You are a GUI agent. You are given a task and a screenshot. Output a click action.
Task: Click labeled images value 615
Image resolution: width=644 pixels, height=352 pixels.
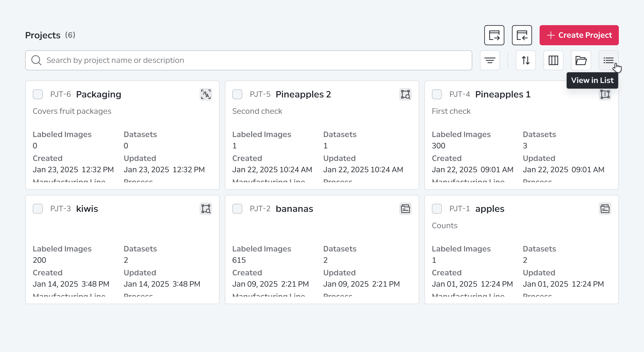(239, 260)
